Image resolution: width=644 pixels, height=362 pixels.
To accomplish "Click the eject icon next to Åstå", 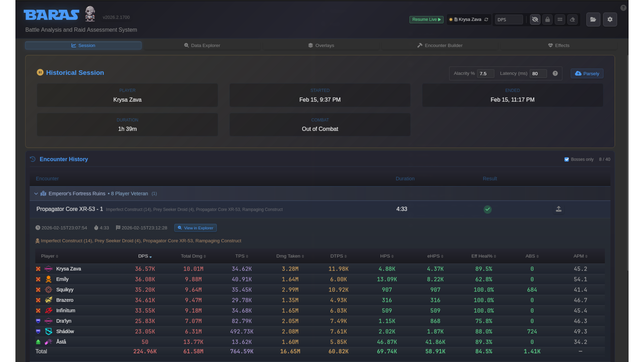I will click(38, 342).
